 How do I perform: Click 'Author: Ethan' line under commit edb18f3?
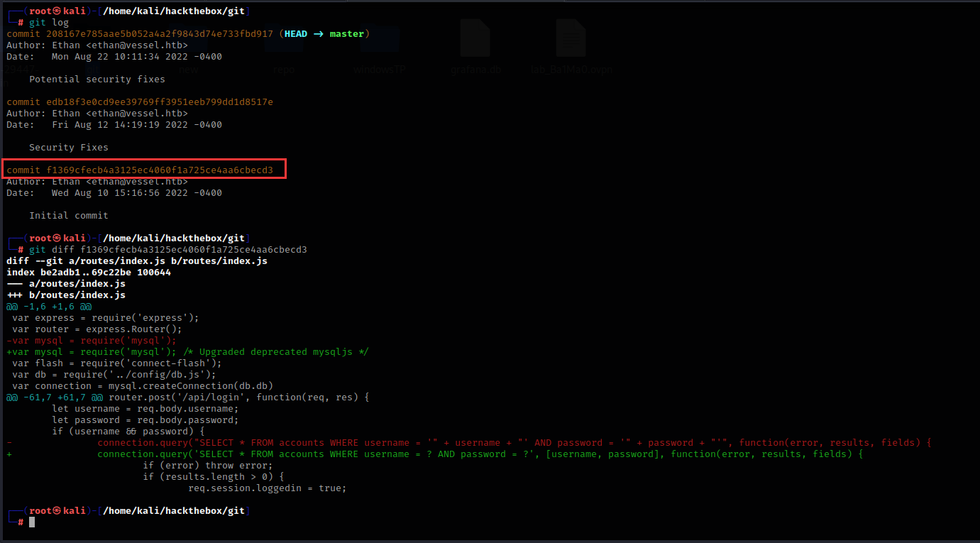[x=97, y=114]
